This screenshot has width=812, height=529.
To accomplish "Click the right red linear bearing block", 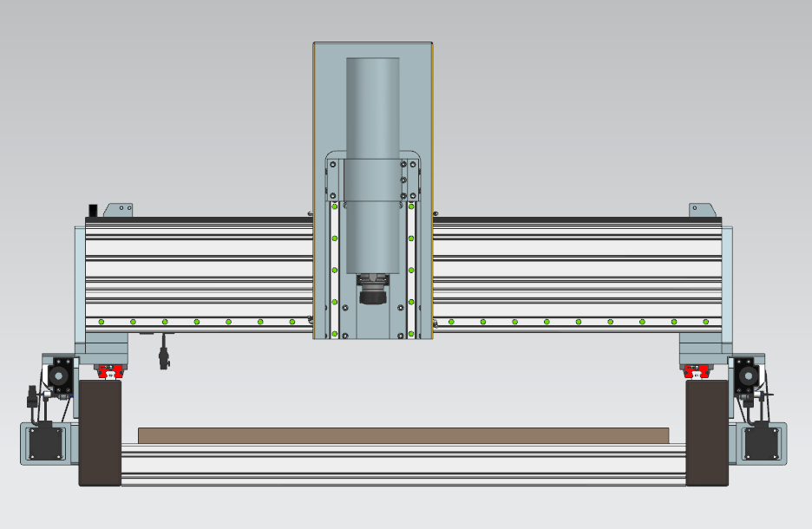I will (x=697, y=372).
